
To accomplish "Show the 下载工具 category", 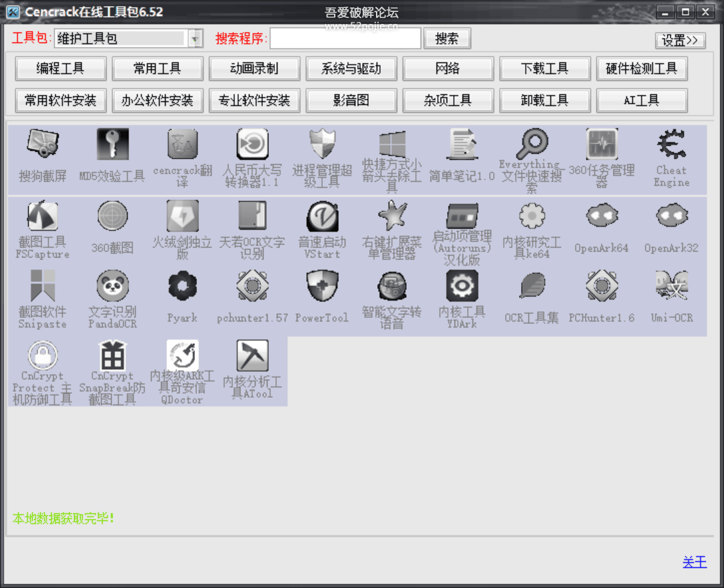I will [545, 69].
